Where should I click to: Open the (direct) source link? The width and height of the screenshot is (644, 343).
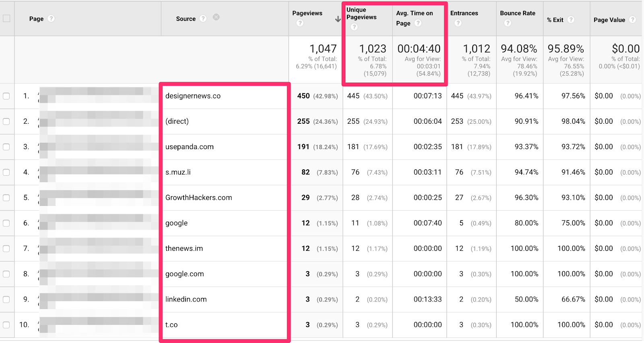click(x=177, y=121)
